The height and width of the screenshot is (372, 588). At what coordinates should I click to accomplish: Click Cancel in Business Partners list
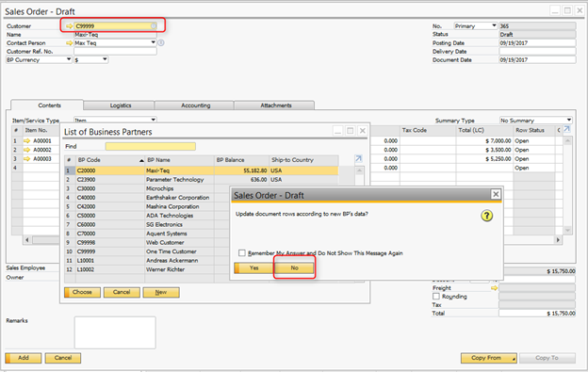tap(122, 292)
